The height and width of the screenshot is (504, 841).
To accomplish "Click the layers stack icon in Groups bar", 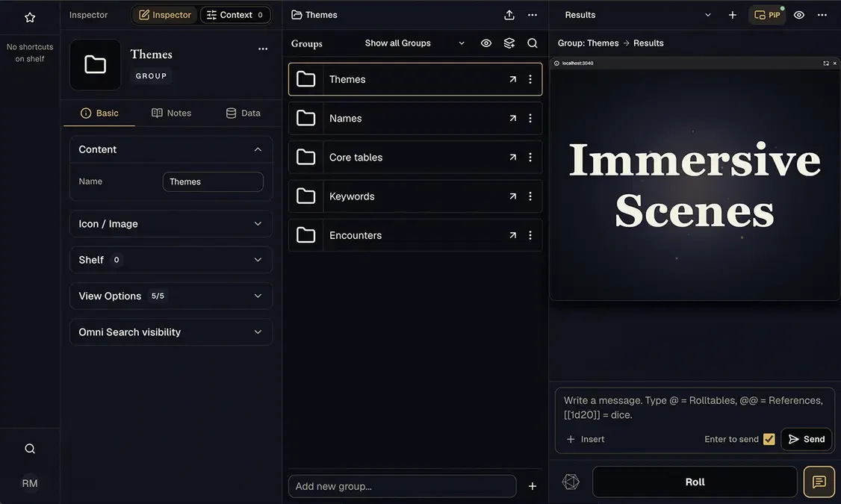I will tap(509, 43).
